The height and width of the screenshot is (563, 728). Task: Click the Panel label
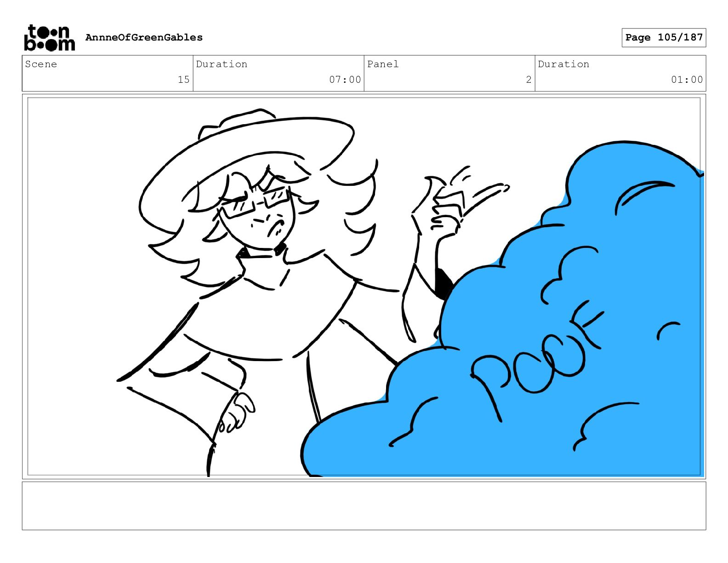pos(382,64)
